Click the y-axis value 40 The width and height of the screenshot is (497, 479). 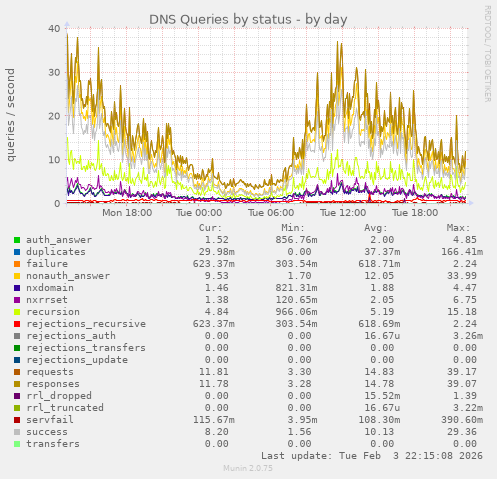click(x=54, y=28)
